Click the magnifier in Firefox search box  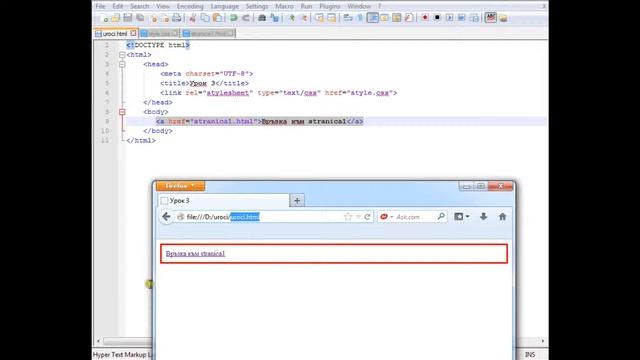441,217
